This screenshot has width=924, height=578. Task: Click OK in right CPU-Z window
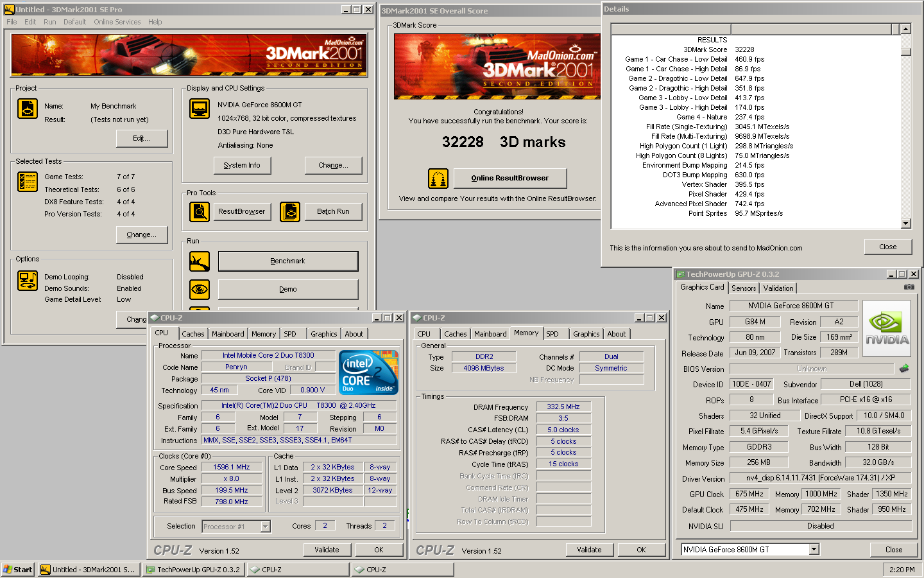click(x=641, y=550)
